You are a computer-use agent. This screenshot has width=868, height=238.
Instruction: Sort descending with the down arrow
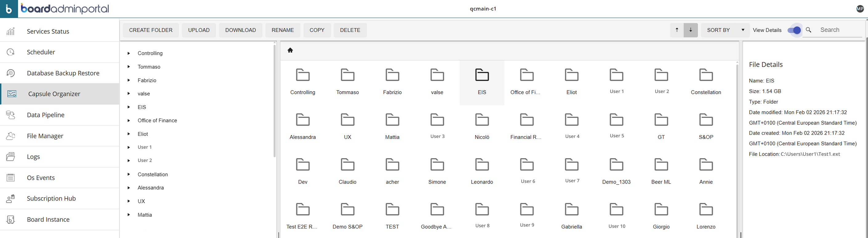coord(691,30)
